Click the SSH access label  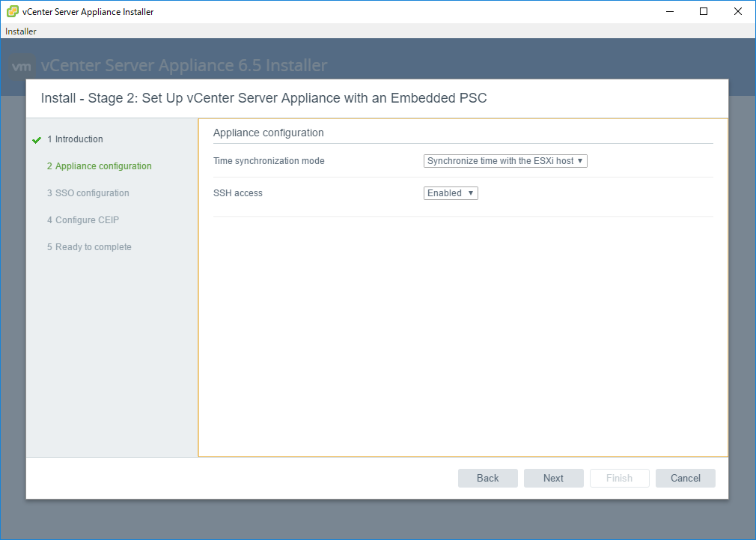click(238, 193)
